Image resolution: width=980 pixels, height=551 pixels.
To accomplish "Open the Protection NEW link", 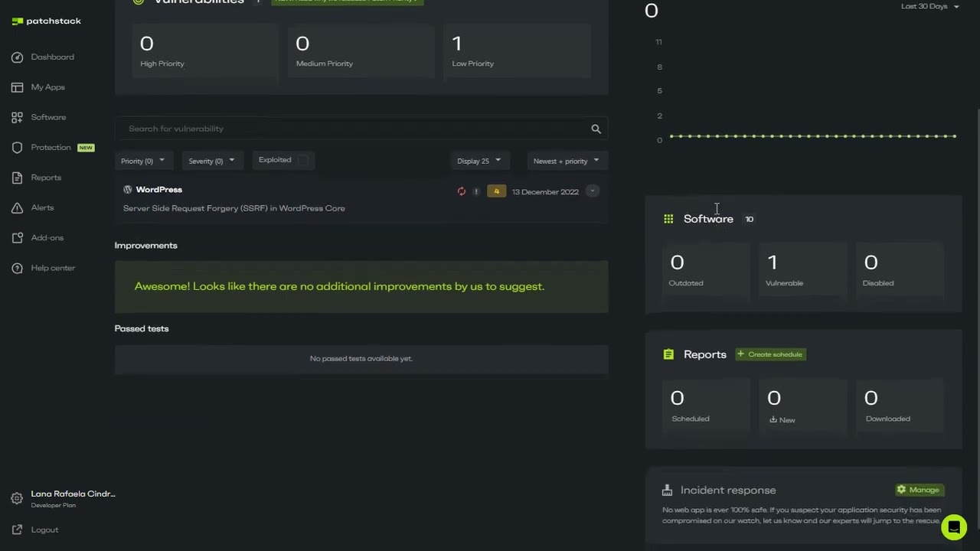I will pyautogui.click(x=51, y=148).
